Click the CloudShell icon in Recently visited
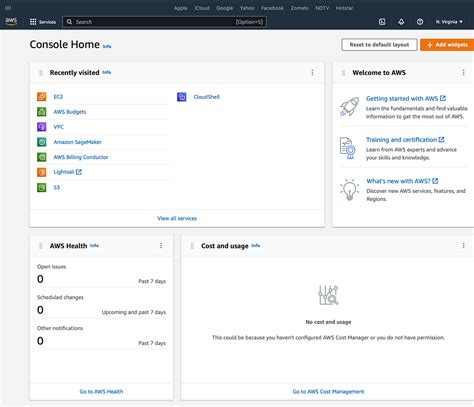The width and height of the screenshot is (474, 407). click(x=182, y=97)
